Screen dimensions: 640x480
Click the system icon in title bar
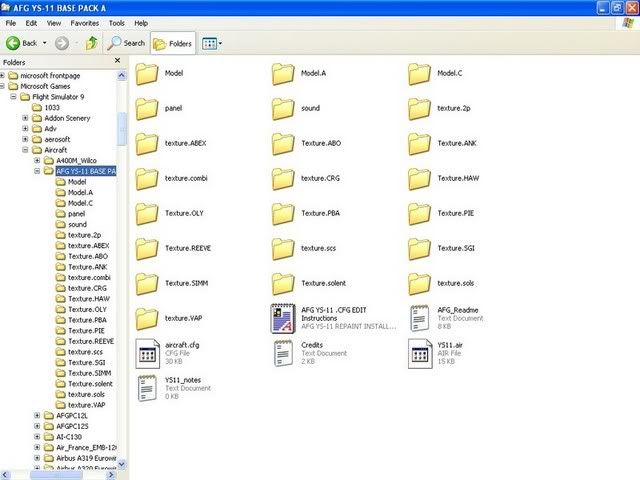[6, 7]
